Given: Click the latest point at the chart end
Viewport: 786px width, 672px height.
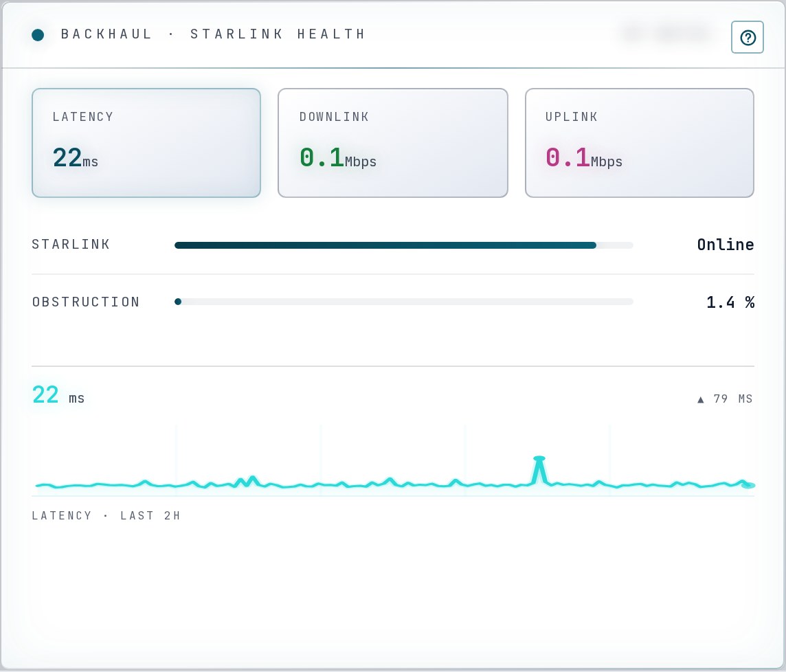Looking at the screenshot, I should [748, 485].
